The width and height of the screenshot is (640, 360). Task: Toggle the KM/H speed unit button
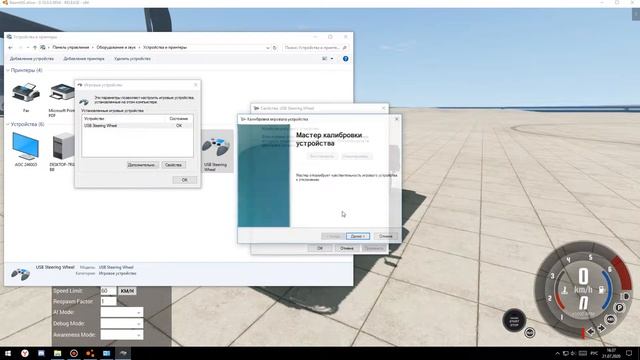coord(127,291)
